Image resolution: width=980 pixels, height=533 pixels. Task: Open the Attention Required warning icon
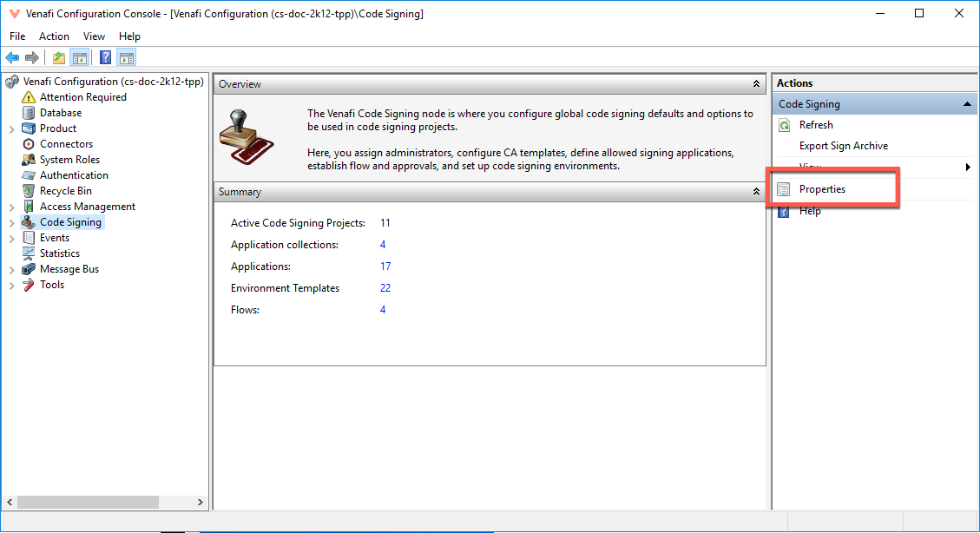[x=28, y=97]
